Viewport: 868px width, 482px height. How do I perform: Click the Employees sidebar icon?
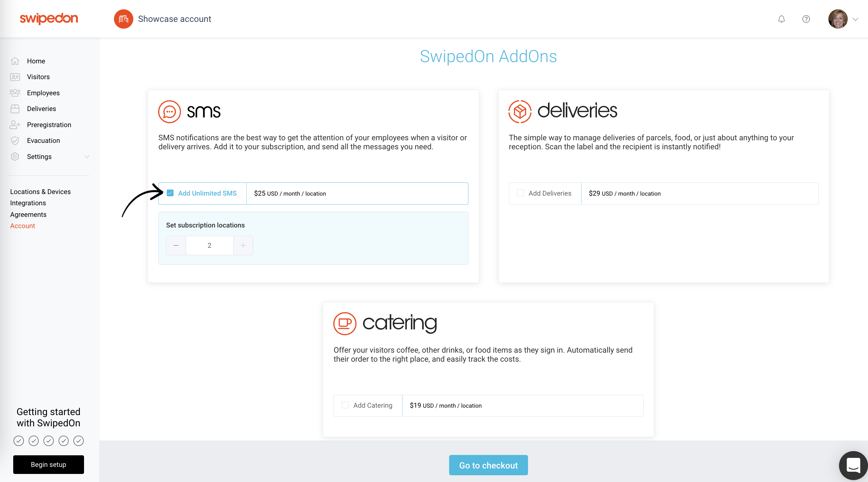click(15, 93)
